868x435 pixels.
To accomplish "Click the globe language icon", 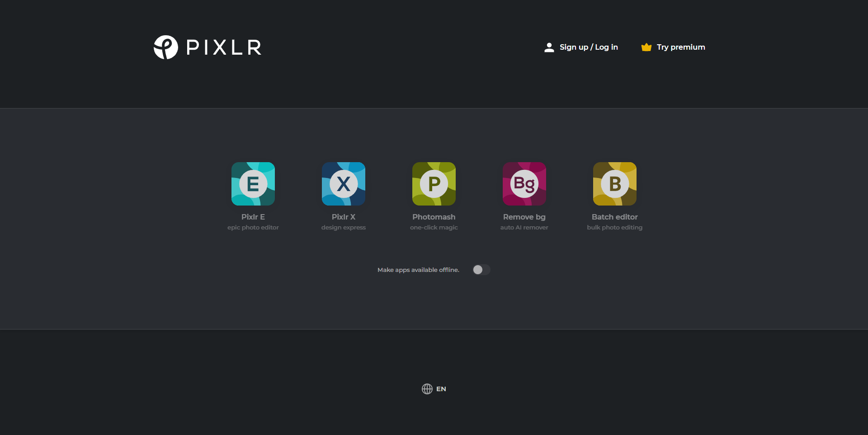I will [x=427, y=389].
